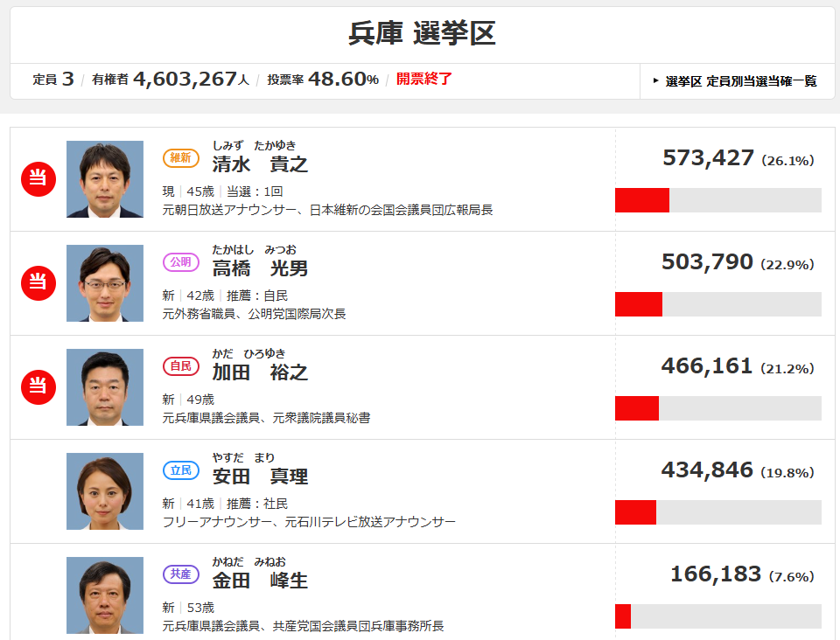This screenshot has height=640, width=840.
Task: Click the purple 共産 party tag
Action: pos(181,574)
